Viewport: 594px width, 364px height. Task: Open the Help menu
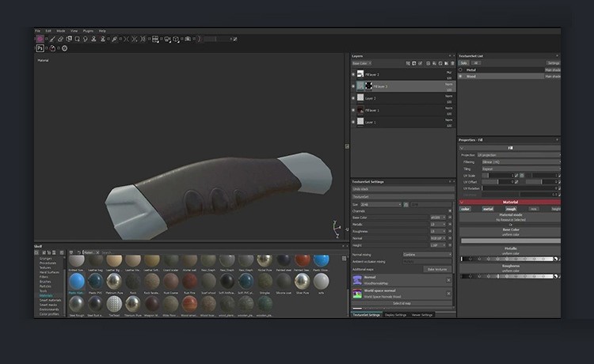click(102, 31)
